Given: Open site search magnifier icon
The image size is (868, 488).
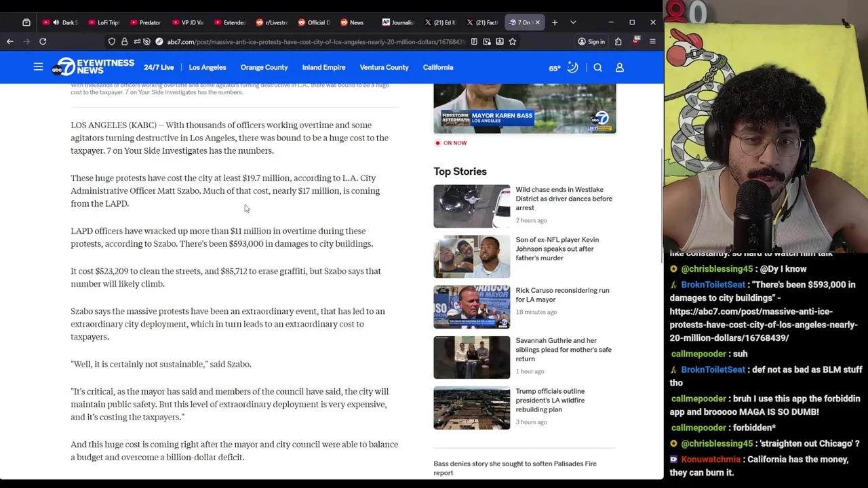Looking at the screenshot, I should coord(597,67).
